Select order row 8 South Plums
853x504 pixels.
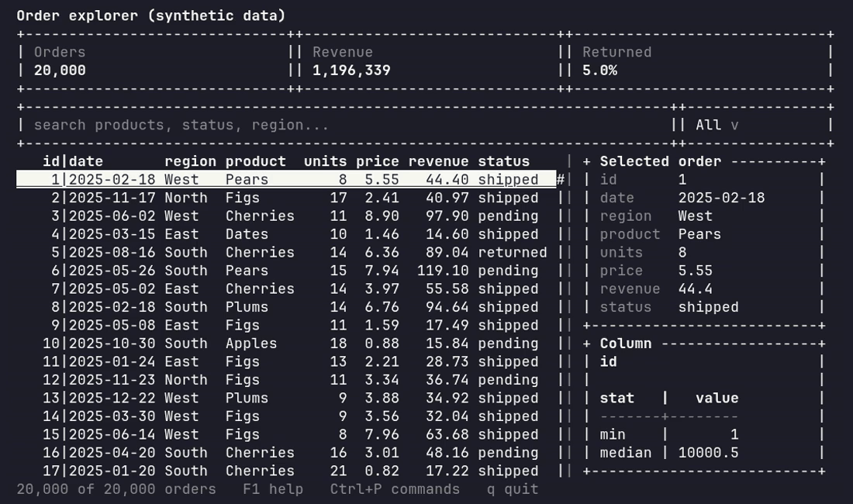(286, 307)
